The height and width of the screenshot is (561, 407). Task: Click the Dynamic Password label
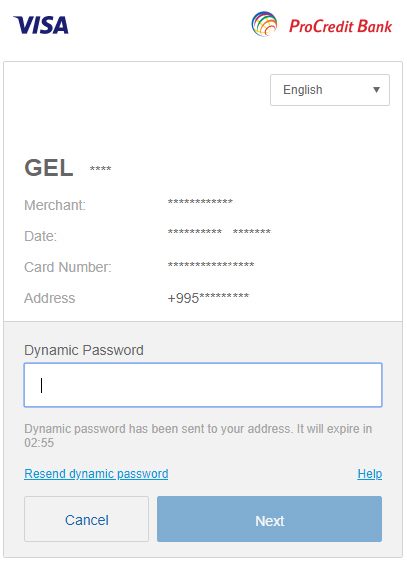point(84,350)
